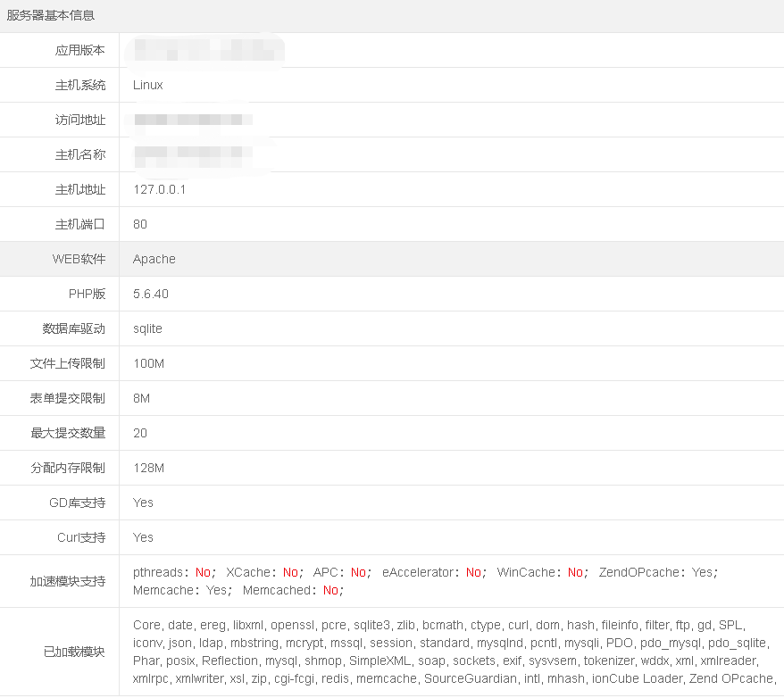
Task: Click the 数据库驱动 label
Action: pyautogui.click(x=73, y=328)
